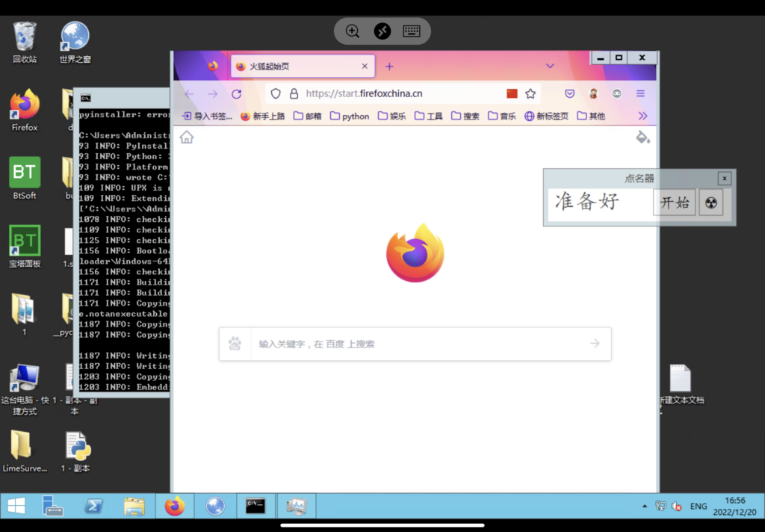The height and width of the screenshot is (532, 765).
Task: Click the radiation icon button in 点名器
Action: 711,202
